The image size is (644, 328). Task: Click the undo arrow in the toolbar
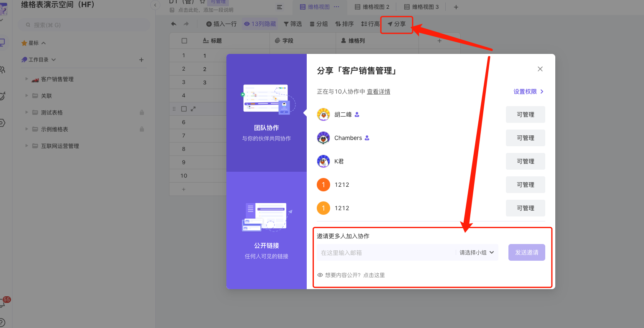pyautogui.click(x=174, y=24)
